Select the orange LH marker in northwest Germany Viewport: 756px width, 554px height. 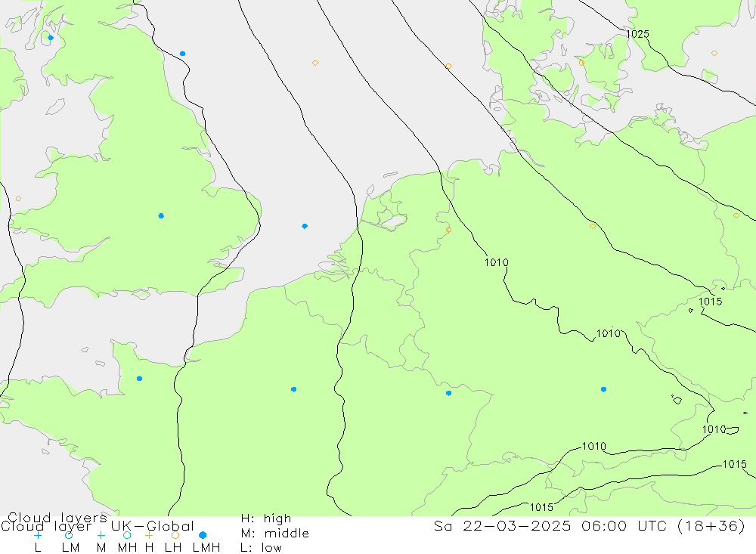click(x=448, y=230)
